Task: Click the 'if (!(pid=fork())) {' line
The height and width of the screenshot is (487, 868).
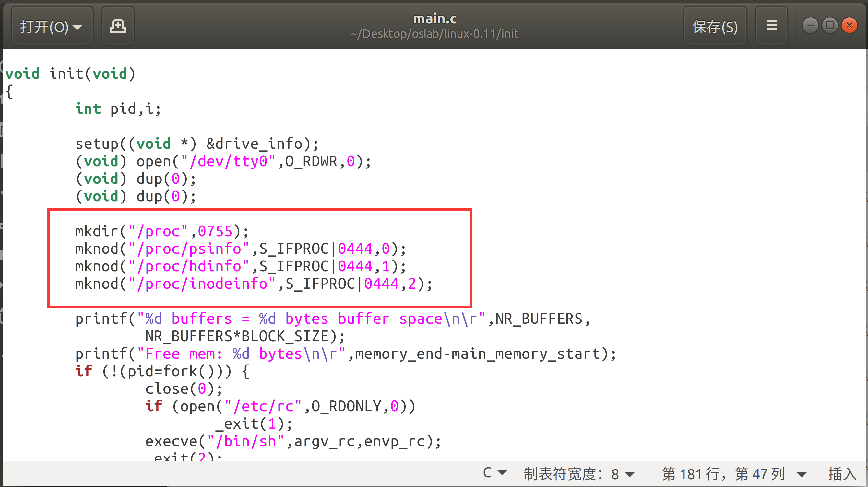Action: [x=162, y=371]
